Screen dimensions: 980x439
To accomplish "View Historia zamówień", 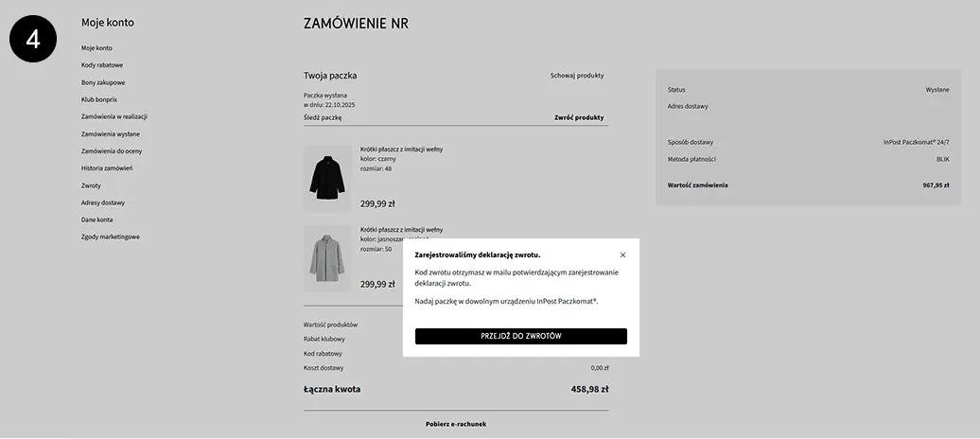I will click(107, 168).
